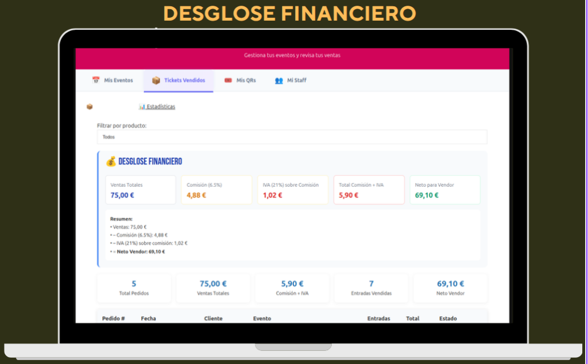The height and width of the screenshot is (364, 588).
Task: Click the bar chart icon next to Estadísticas
Action: 142,107
